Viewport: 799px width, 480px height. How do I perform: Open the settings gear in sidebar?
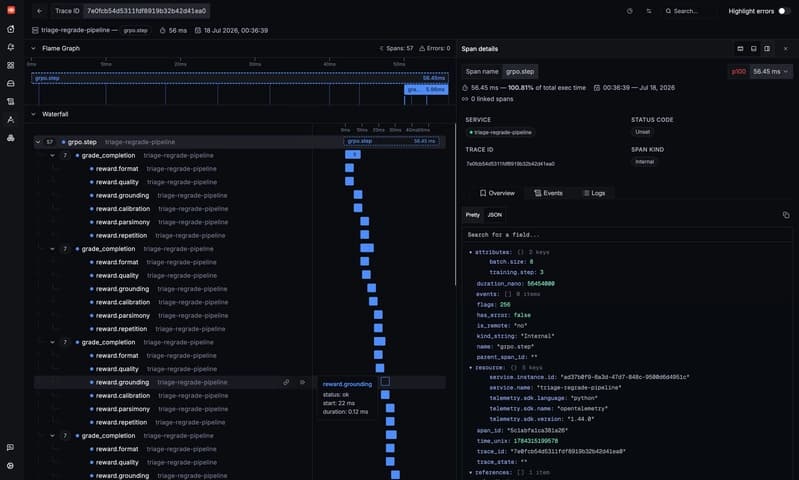point(11,466)
